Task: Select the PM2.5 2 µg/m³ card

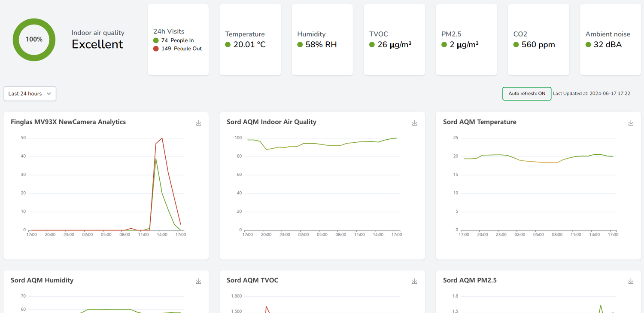Action: (x=467, y=40)
